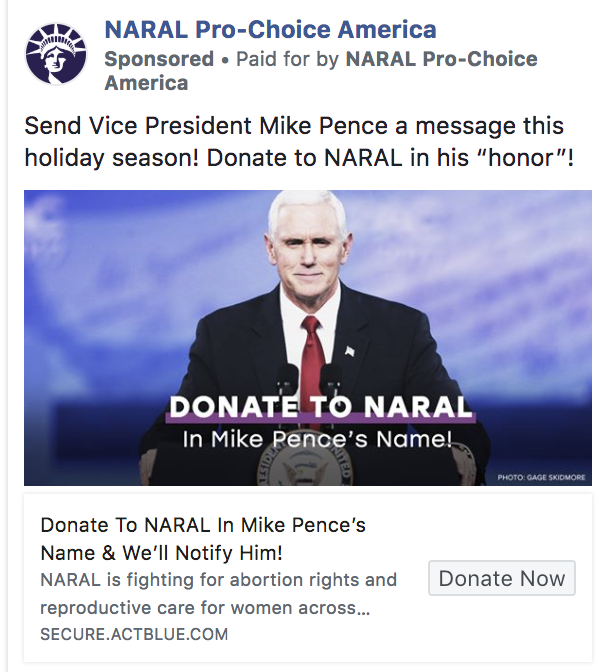Click the Sponsored label under the page name
This screenshot has width=608, height=672.
pyautogui.click(x=159, y=59)
